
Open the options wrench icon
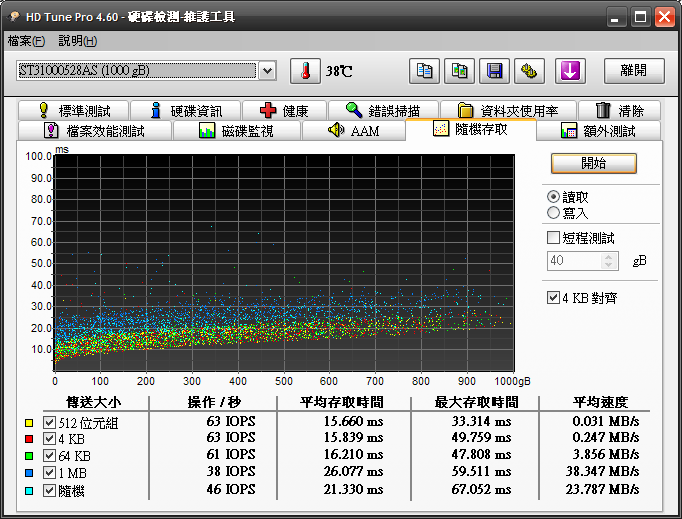[x=529, y=71]
